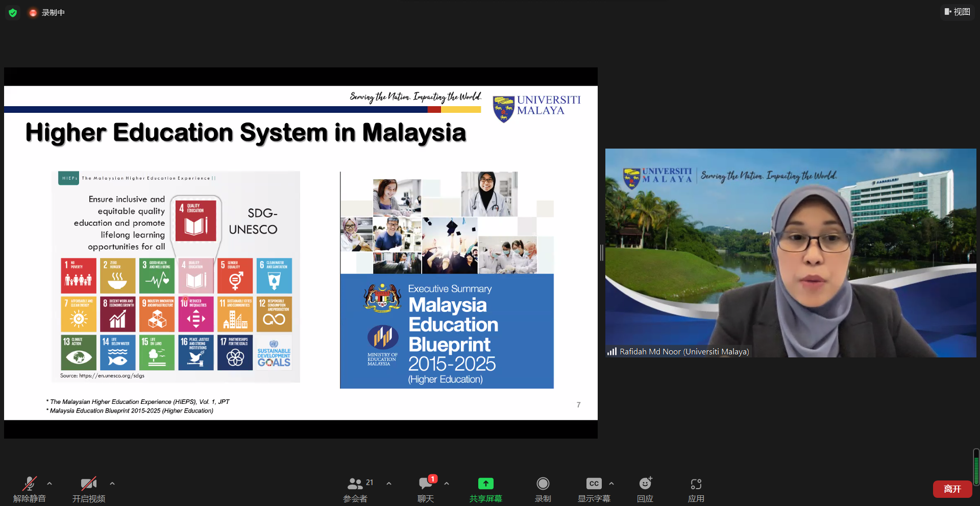Click the HIEPs header label
The image size is (980, 506).
(x=69, y=178)
